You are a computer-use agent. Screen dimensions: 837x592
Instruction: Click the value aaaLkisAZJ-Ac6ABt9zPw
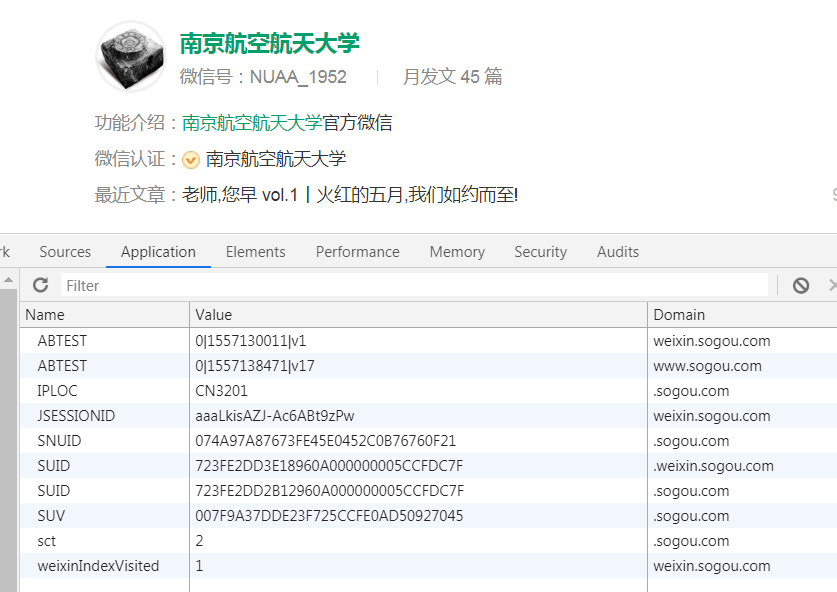coord(275,416)
